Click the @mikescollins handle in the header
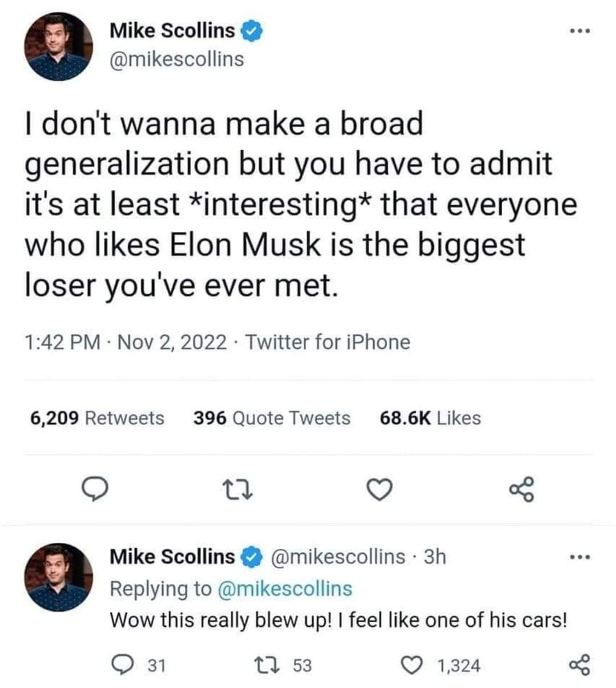Image resolution: width=616 pixels, height=688 pixels. tap(177, 59)
